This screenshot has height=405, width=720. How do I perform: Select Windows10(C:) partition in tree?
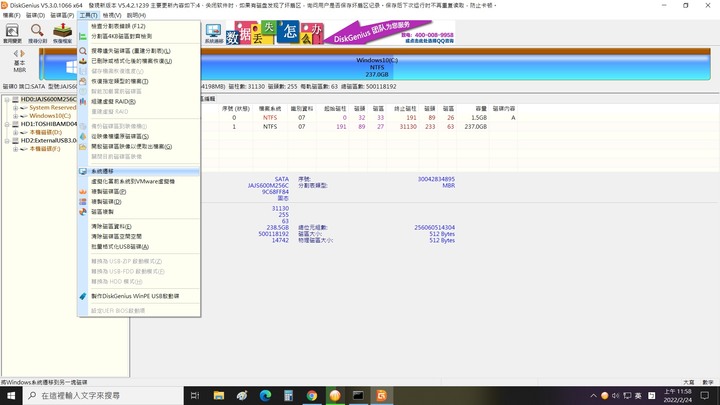(50, 116)
